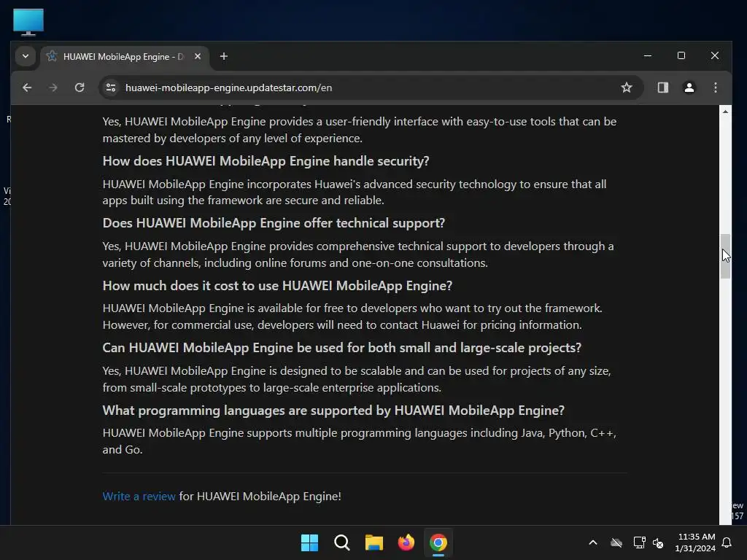View site information icon in address bar
Screen dimensions: 747x560
[x=111, y=87]
